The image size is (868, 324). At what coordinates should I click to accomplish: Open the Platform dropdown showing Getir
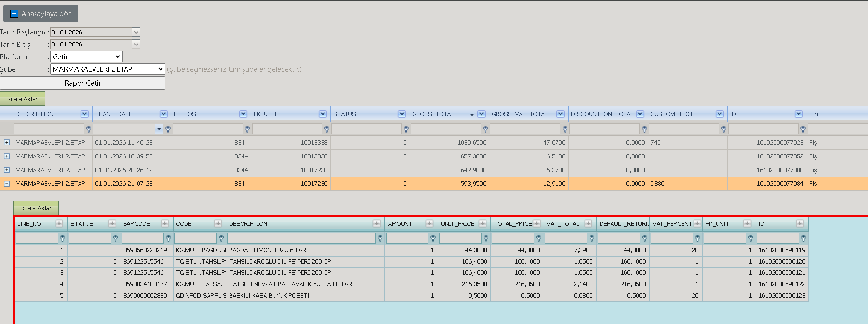86,56
